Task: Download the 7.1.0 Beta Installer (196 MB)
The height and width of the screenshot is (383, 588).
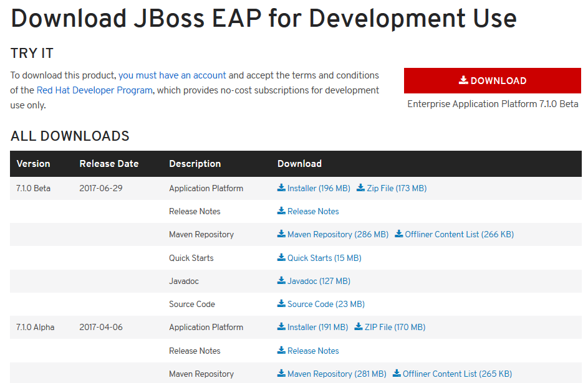Action: tap(314, 188)
